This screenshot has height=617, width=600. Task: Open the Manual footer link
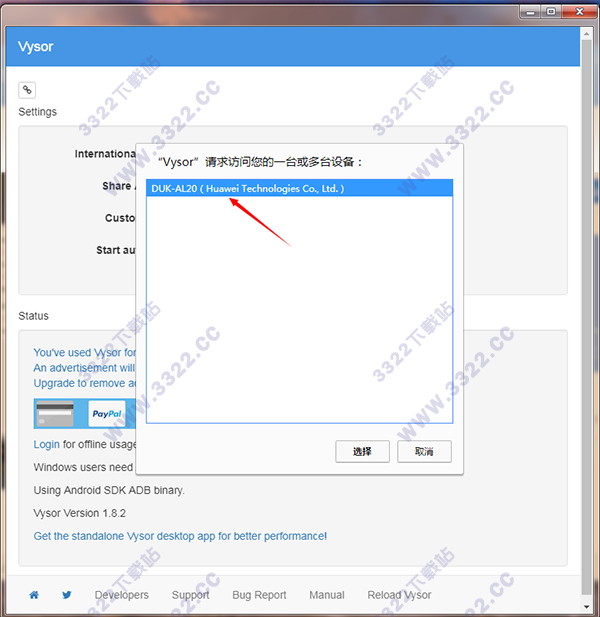[327, 595]
